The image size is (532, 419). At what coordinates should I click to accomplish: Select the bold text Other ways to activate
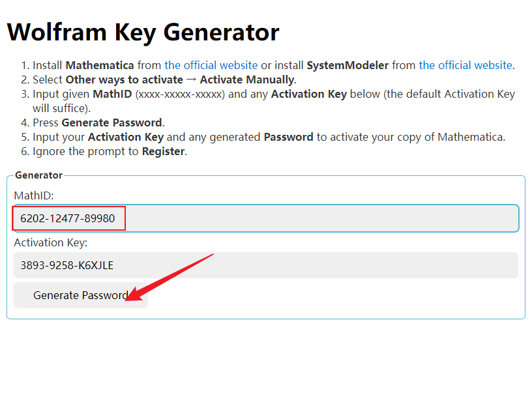tap(124, 79)
